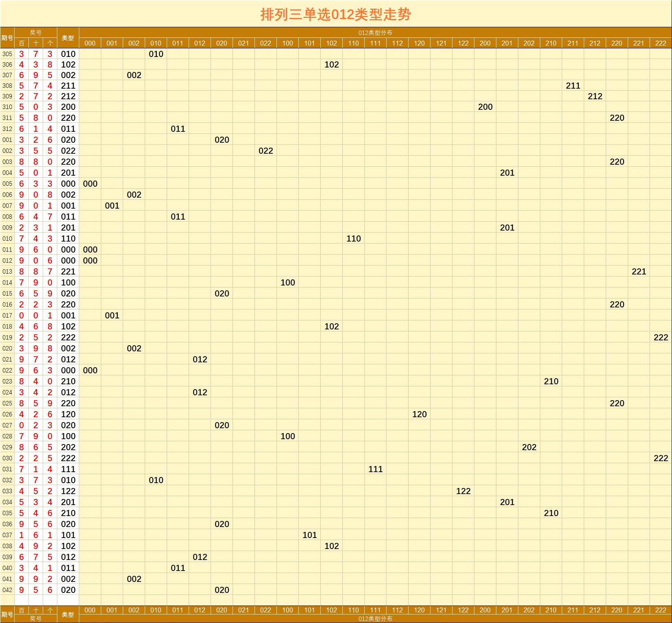Screen dimensions: 672x623
Task: Click the 221 marker in row 013
Action: pyautogui.click(x=639, y=271)
